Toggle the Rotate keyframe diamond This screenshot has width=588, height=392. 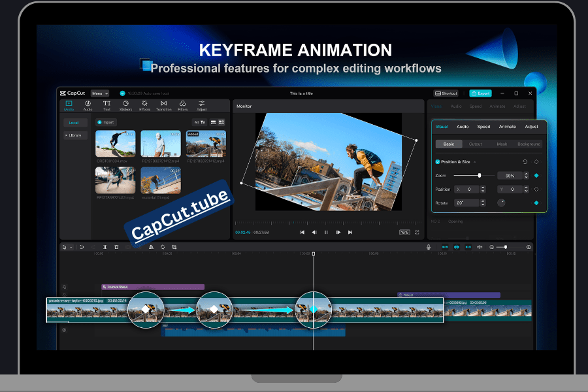536,203
